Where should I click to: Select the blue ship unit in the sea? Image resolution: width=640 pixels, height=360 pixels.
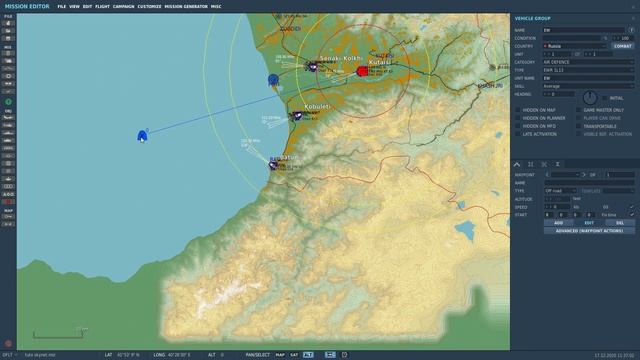tap(142, 136)
